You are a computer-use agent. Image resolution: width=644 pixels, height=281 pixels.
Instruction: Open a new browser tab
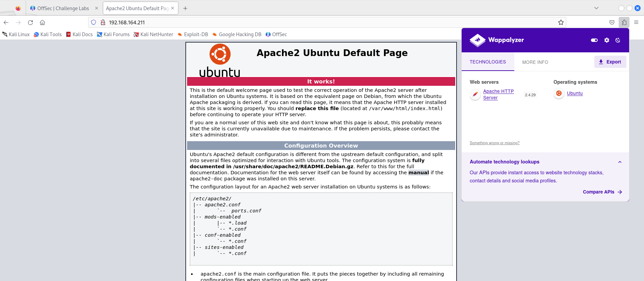[x=185, y=8]
